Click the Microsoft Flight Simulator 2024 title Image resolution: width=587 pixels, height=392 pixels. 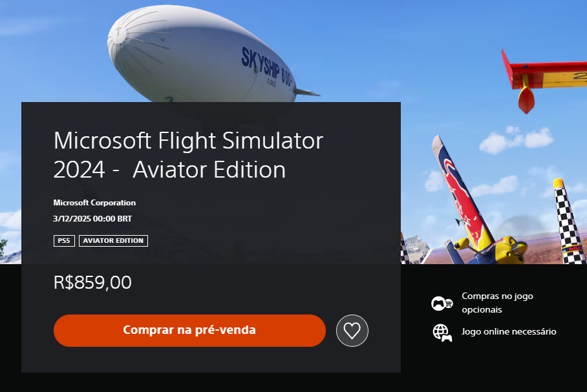click(188, 155)
